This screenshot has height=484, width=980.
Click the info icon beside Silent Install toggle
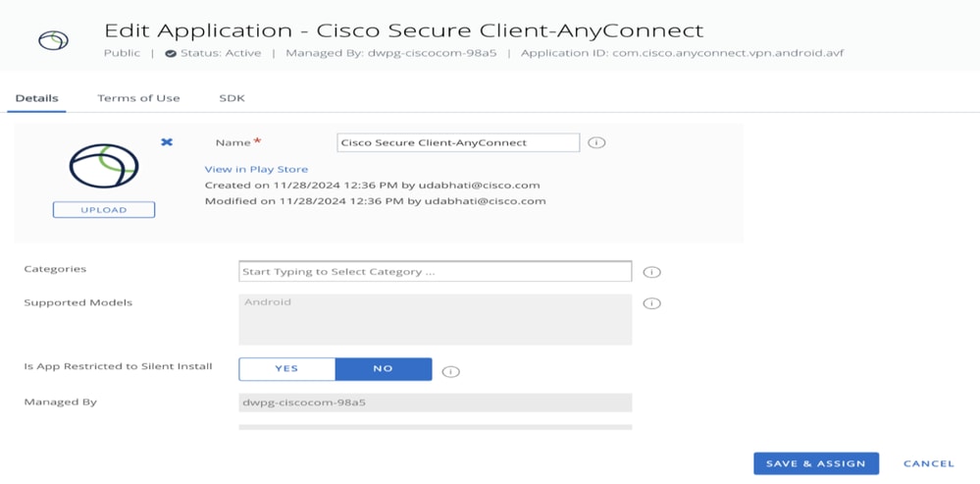click(x=450, y=372)
